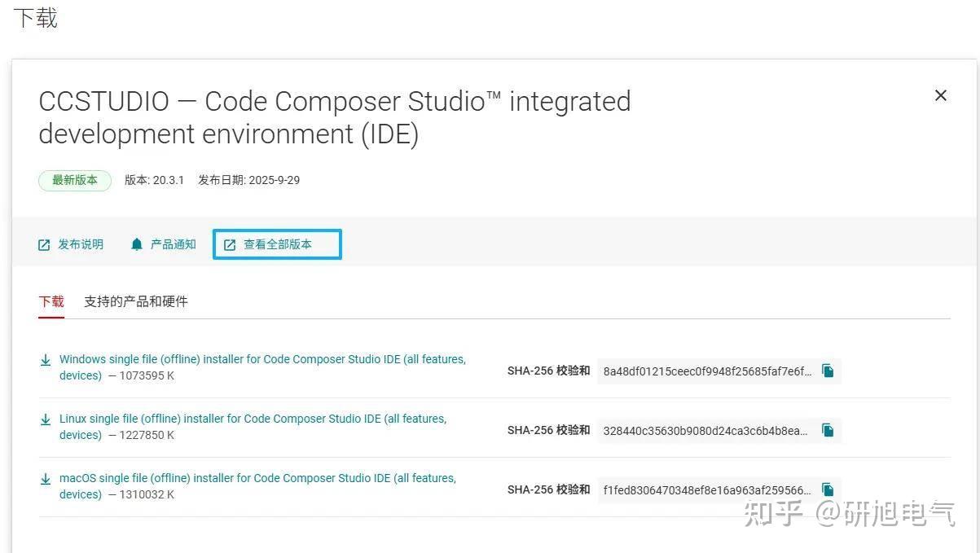Click the Windows SHA-256 checksum value field
Screen dimensions: 980x553
click(707, 371)
